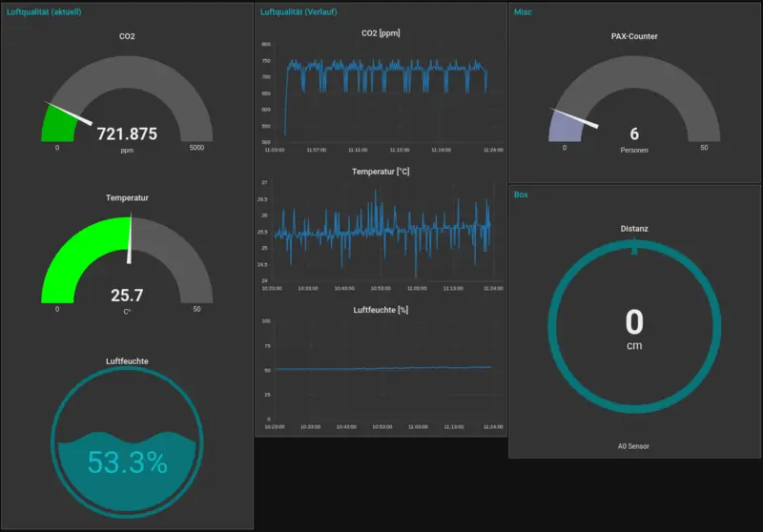
Task: Click the 721.875 ppm CO2 reading
Action: pyautogui.click(x=127, y=134)
